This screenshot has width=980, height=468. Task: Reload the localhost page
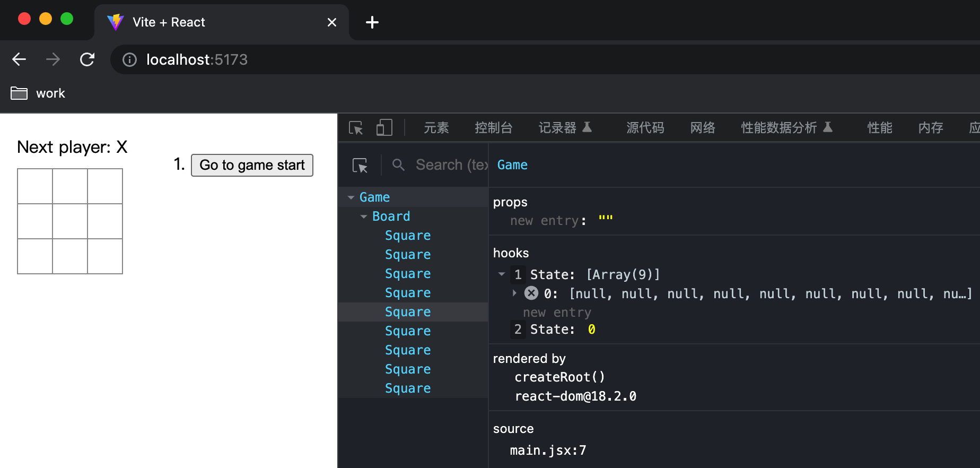pos(87,59)
